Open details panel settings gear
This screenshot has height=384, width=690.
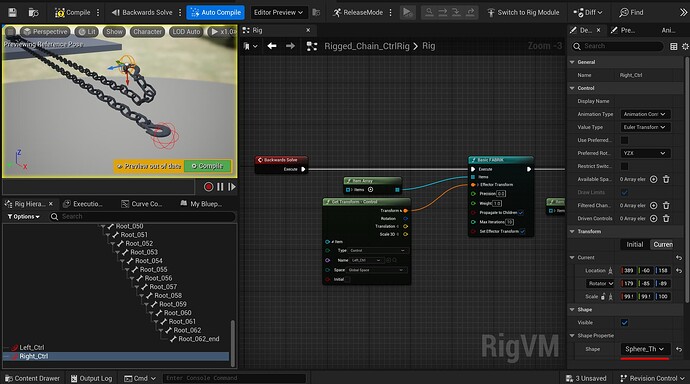(x=685, y=46)
